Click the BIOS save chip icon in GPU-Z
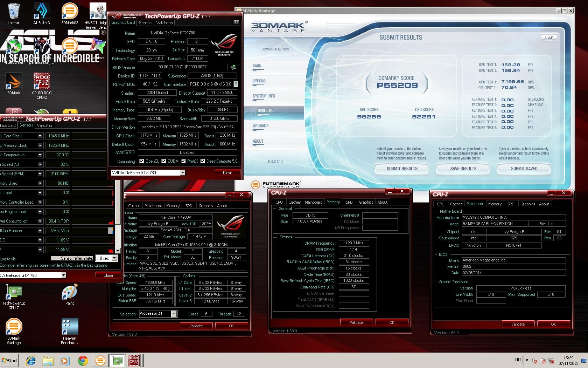 pos(233,67)
